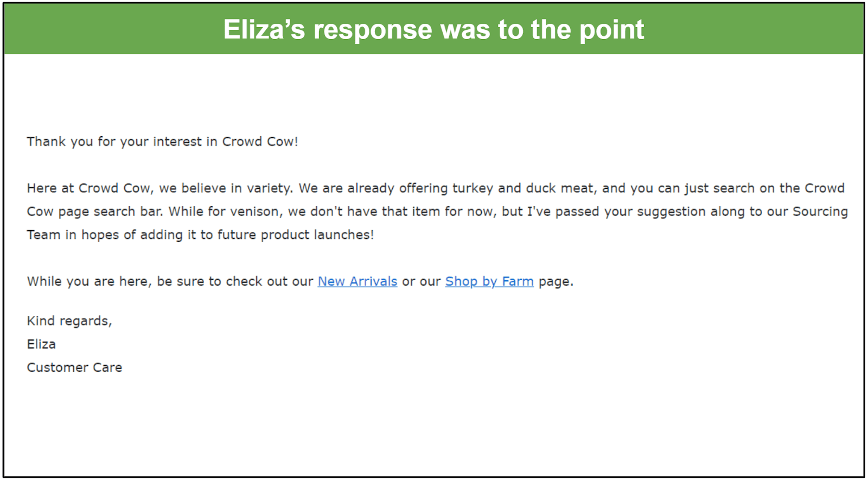
Task: Click 'or our' between the two links
Action: tap(422, 282)
